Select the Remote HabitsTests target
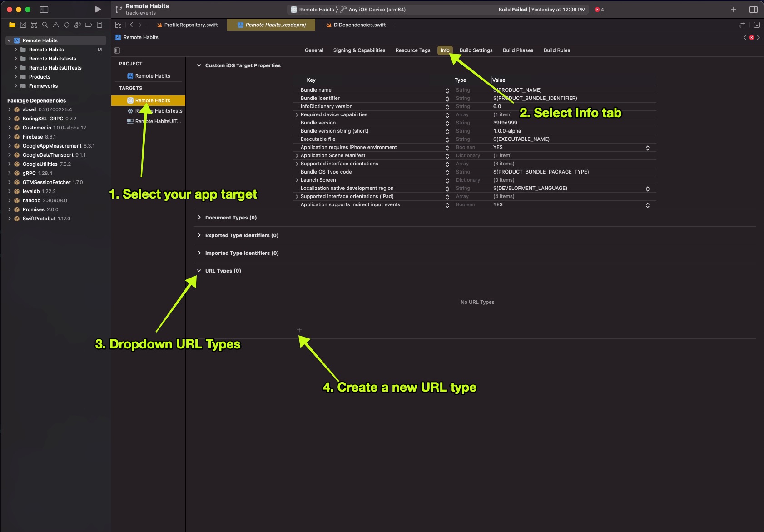Viewport: 764px width, 532px height. [155, 111]
